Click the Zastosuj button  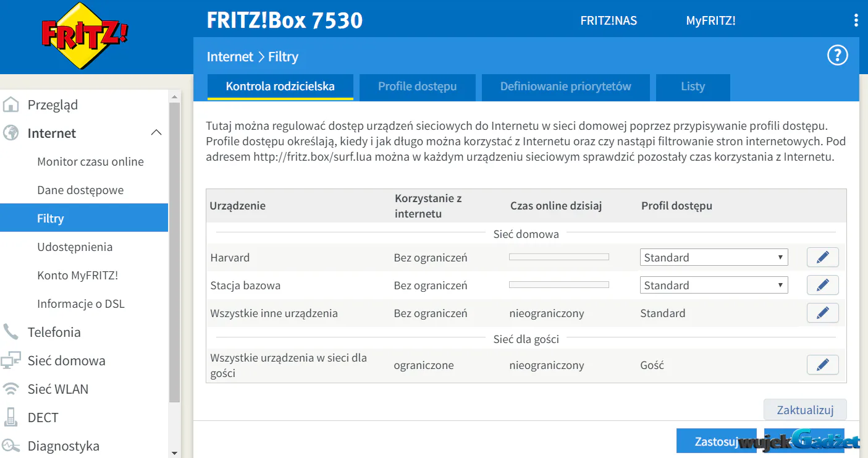[x=716, y=441]
